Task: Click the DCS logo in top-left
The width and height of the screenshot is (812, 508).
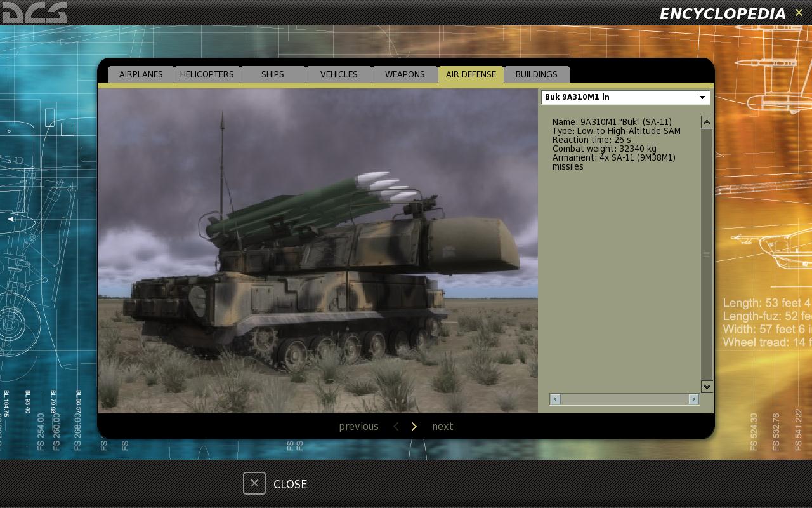Action: pyautogui.click(x=34, y=13)
